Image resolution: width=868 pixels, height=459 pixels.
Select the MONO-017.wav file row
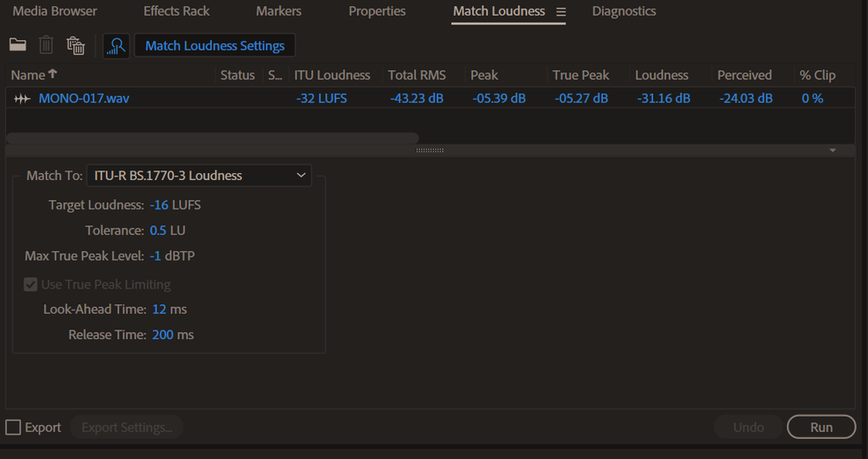point(431,98)
